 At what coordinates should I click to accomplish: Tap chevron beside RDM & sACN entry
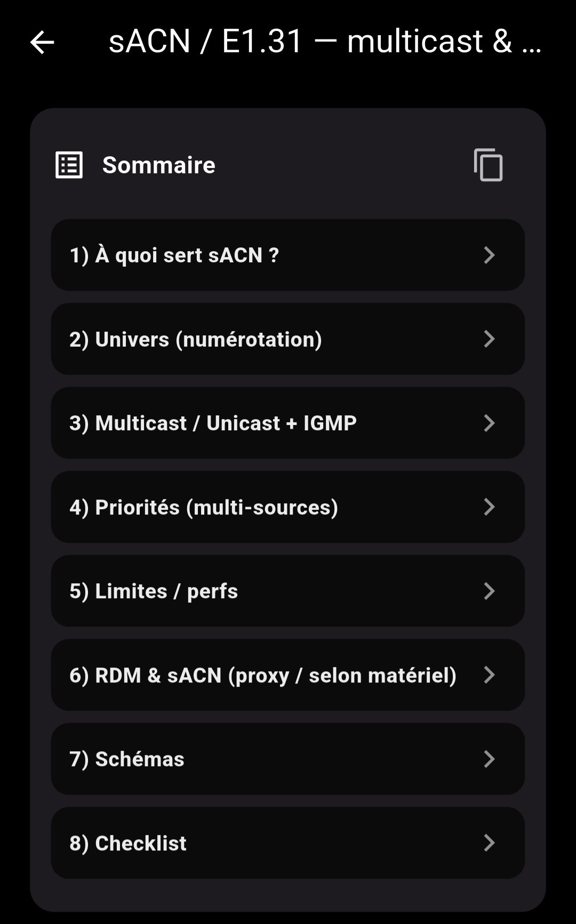pos(489,675)
